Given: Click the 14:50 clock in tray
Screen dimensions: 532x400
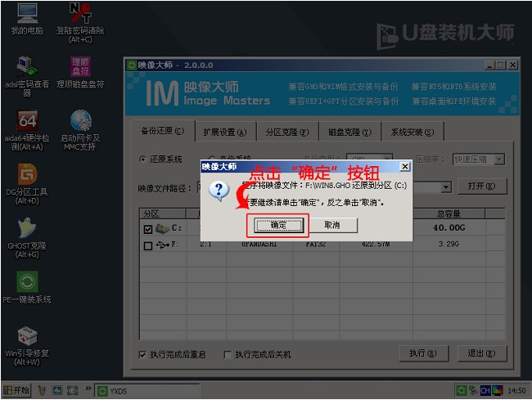Looking at the screenshot, I should (516, 391).
